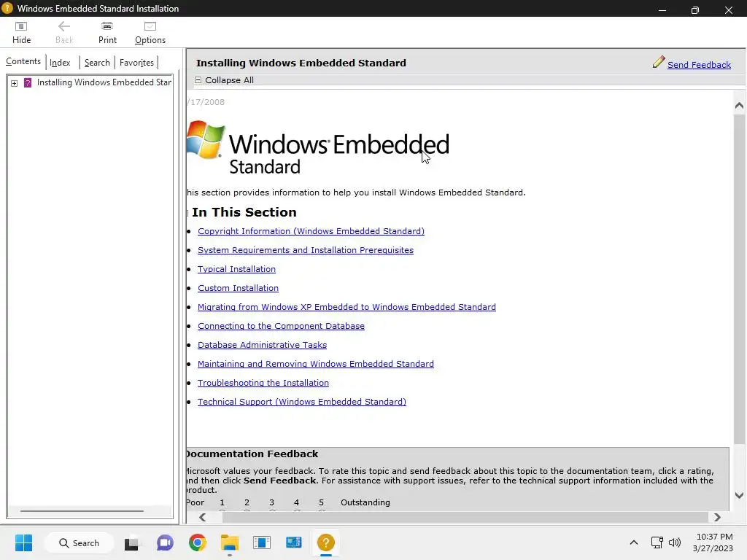Viewport: 747px width, 560px height.
Task: Open Connecting to the Component Database link
Action: (x=281, y=326)
